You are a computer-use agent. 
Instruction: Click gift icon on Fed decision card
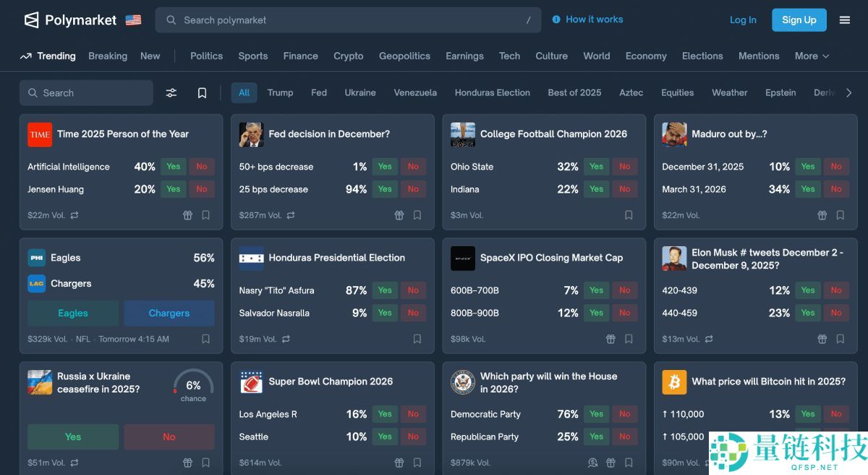tap(399, 215)
